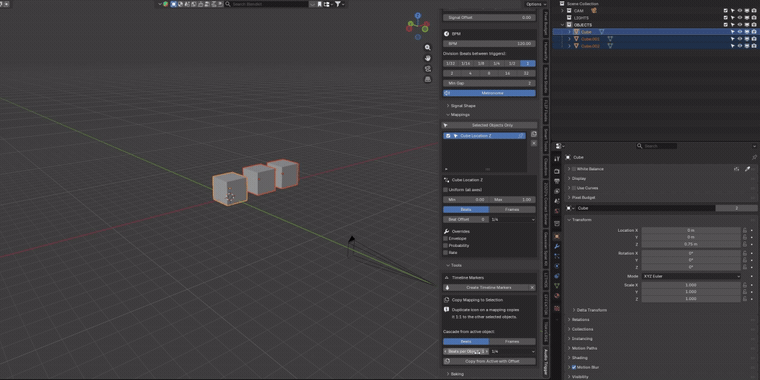Viewport: 760px width, 380px height.
Task: Open Options menu in viewport header
Action: click(x=536, y=4)
